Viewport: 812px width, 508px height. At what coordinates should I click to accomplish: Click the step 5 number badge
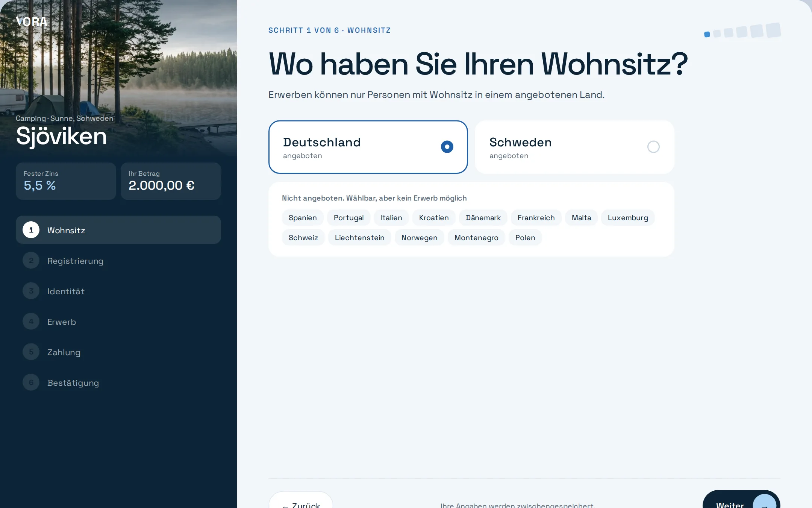tap(31, 352)
